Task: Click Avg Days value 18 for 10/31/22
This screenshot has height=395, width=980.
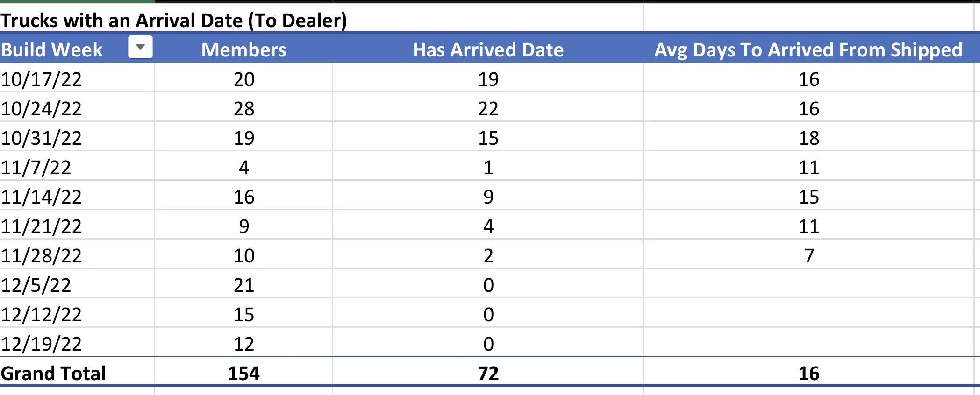Action: pos(808,138)
